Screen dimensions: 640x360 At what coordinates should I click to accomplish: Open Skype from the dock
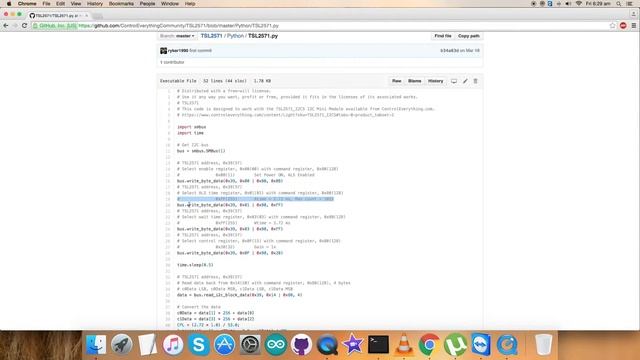coord(199,344)
